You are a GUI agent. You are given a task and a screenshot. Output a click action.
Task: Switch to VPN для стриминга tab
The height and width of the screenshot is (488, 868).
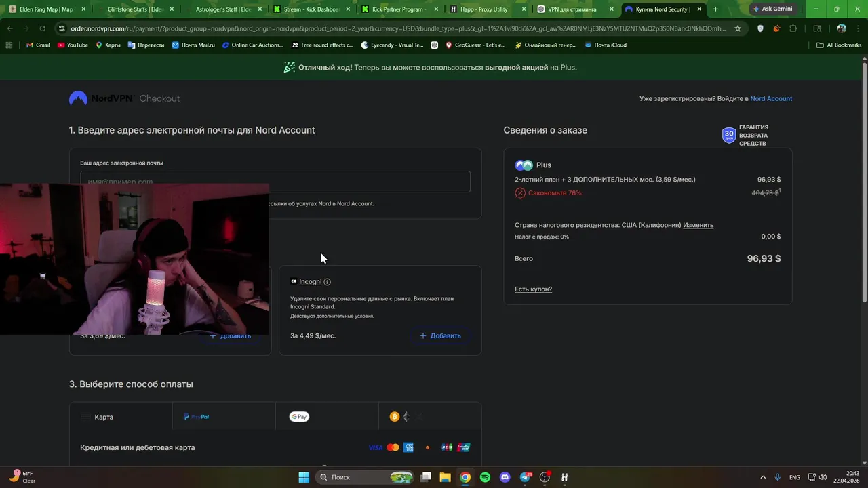click(x=576, y=9)
